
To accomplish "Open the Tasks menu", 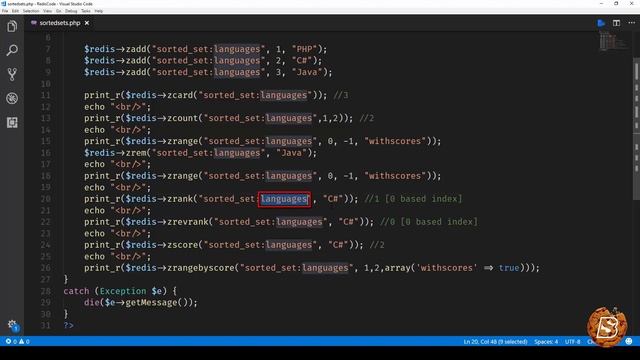I will (86, 11).
